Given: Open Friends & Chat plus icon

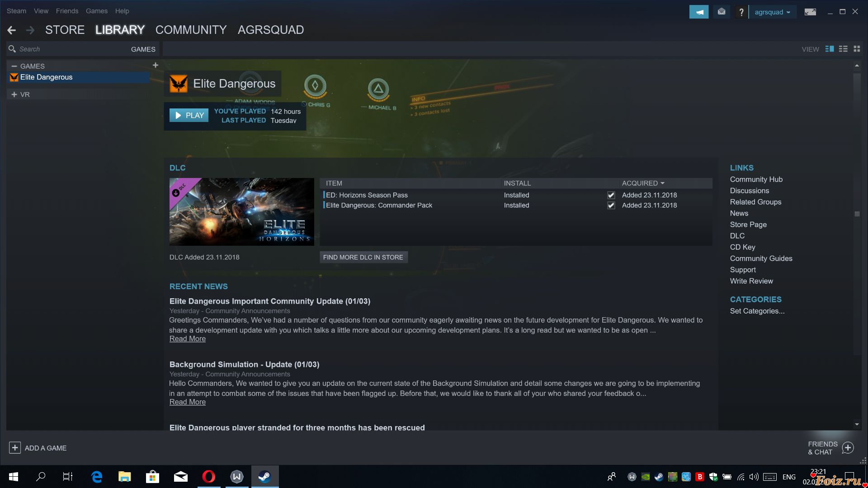Looking at the screenshot, I should point(848,448).
